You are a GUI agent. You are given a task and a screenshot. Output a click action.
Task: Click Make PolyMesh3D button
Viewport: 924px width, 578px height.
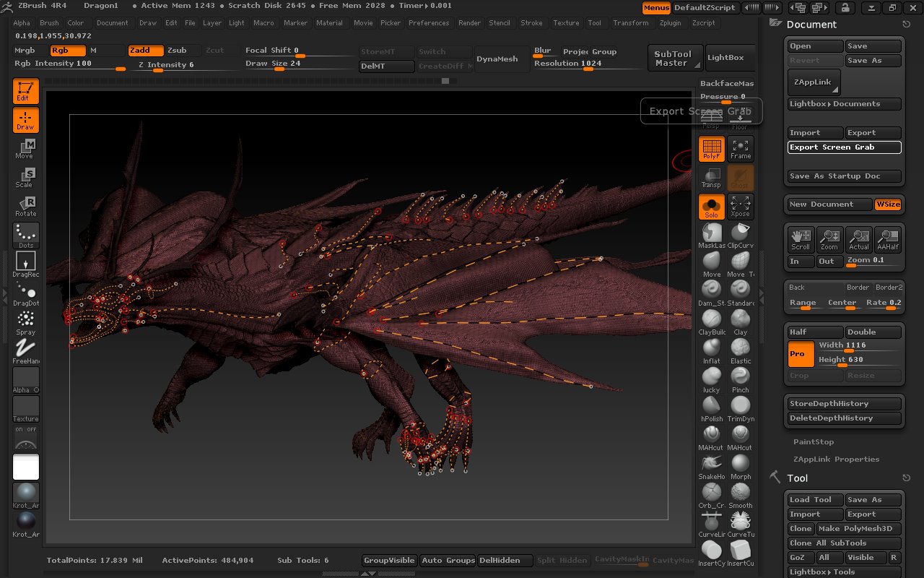[x=859, y=529]
